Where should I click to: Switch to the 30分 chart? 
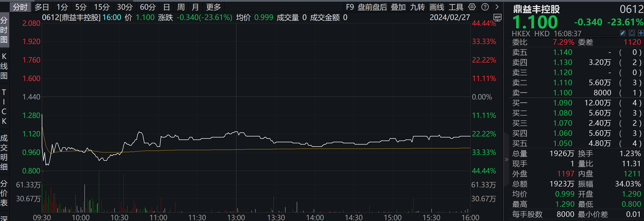pos(125,7)
